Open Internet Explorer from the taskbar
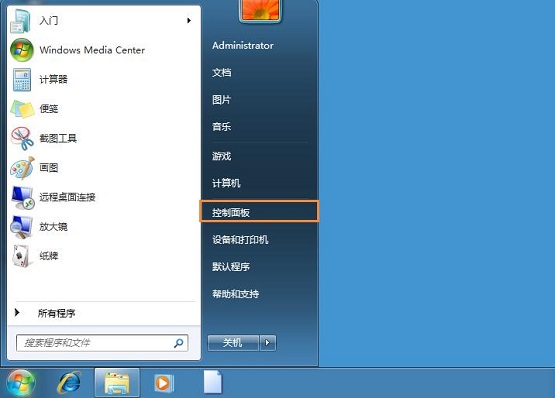The width and height of the screenshot is (555, 398). click(69, 382)
